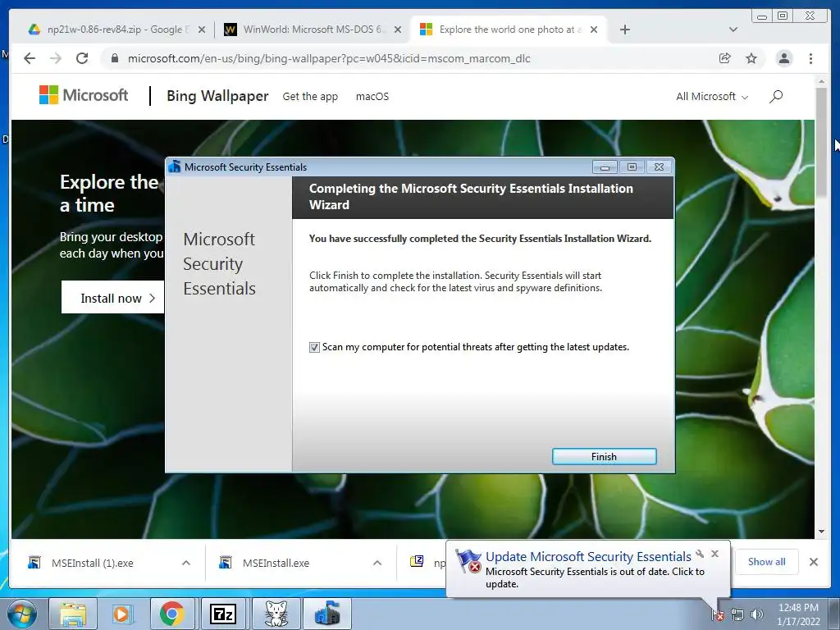The image size is (840, 630).
Task: Open Bing Wallpaper home link
Action: [x=217, y=96]
